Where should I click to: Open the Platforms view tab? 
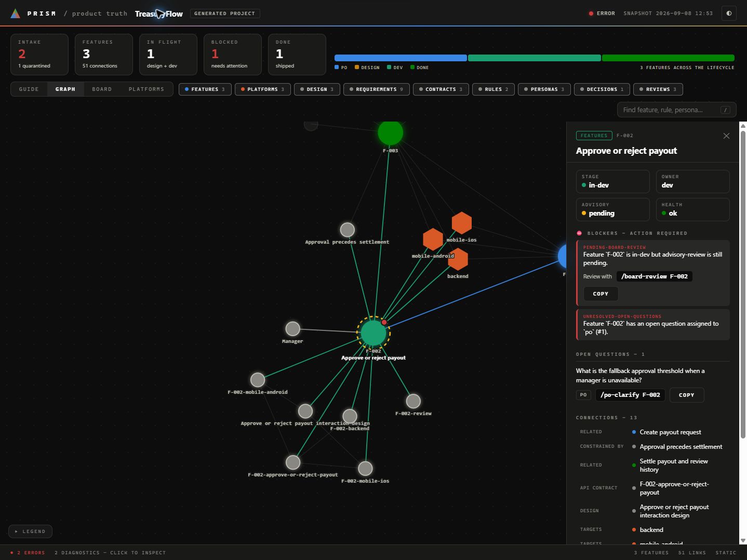pos(146,89)
